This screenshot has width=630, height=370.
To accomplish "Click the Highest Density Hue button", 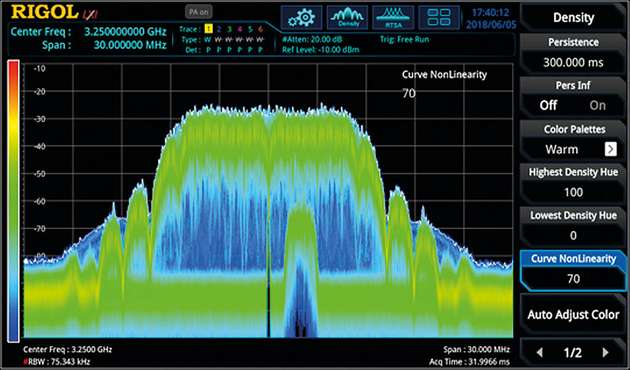I will pos(573,183).
